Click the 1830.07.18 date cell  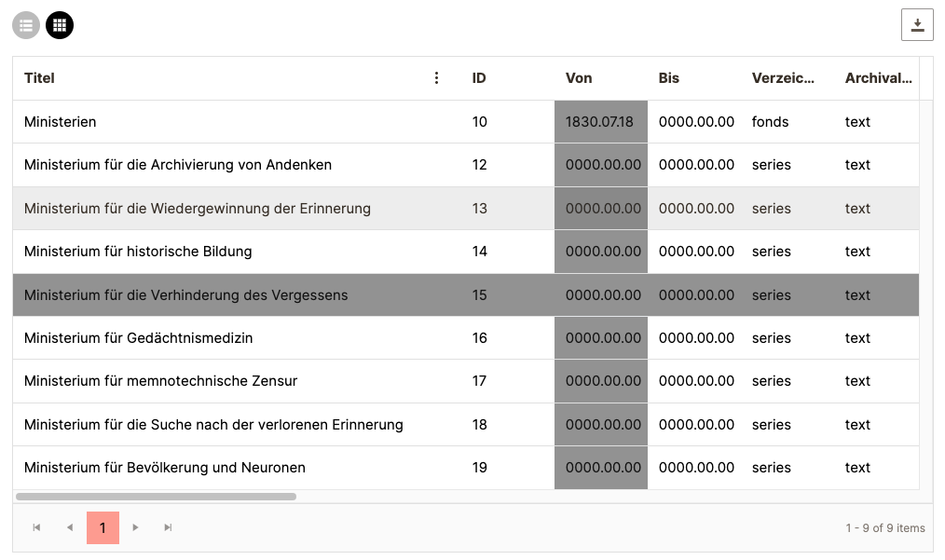[x=600, y=122]
